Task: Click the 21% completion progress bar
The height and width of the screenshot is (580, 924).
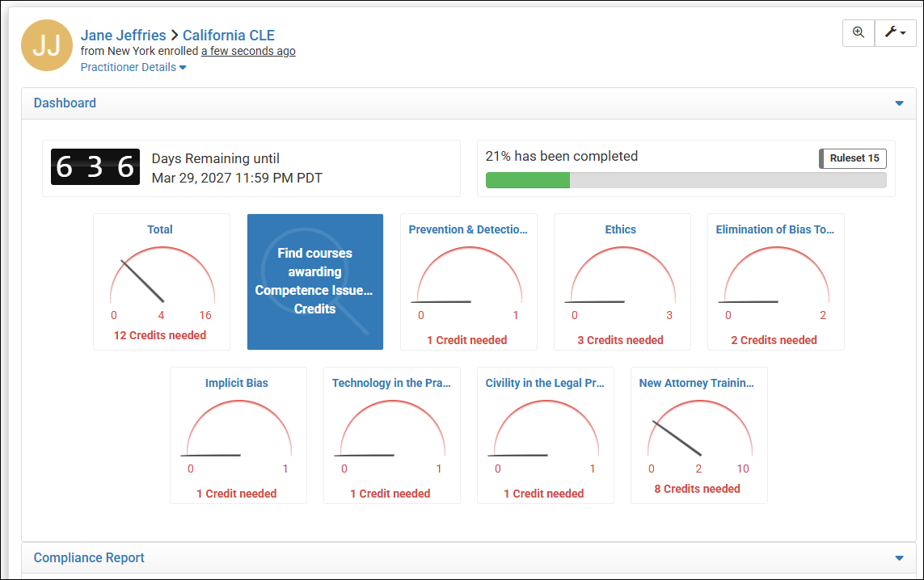Action: [686, 180]
